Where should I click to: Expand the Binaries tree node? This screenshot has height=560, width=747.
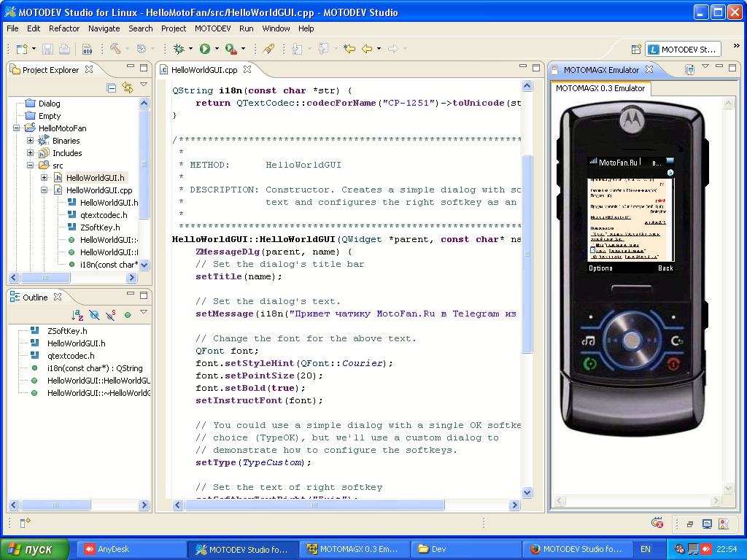point(30,141)
